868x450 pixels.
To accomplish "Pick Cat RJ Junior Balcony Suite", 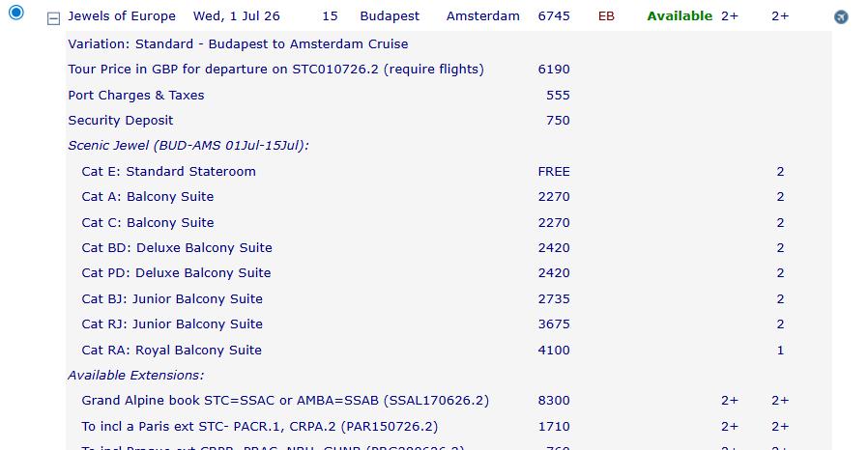I will 171,324.
